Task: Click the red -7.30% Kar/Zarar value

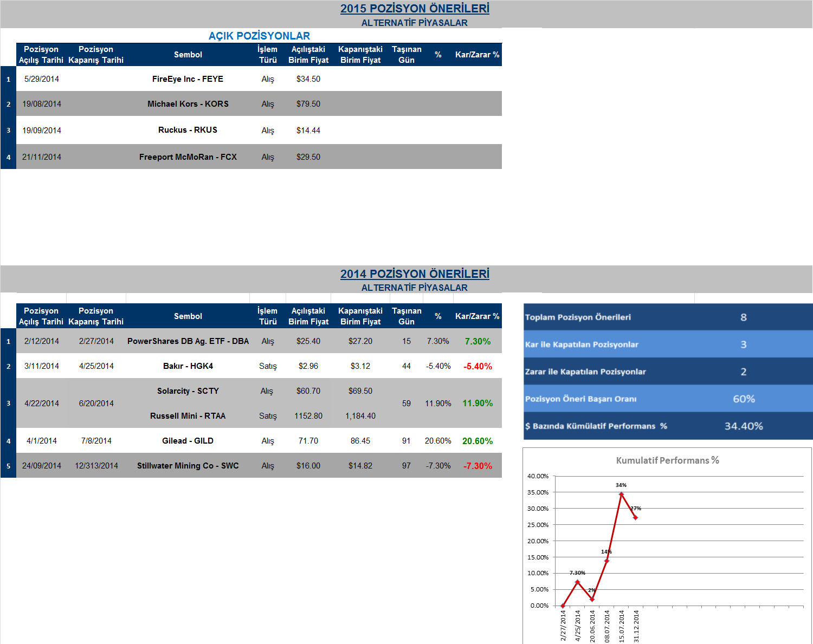Action: (x=478, y=466)
